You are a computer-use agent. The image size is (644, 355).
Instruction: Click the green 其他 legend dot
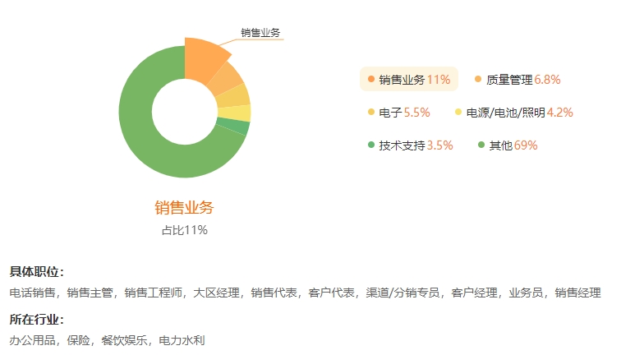[x=481, y=145]
